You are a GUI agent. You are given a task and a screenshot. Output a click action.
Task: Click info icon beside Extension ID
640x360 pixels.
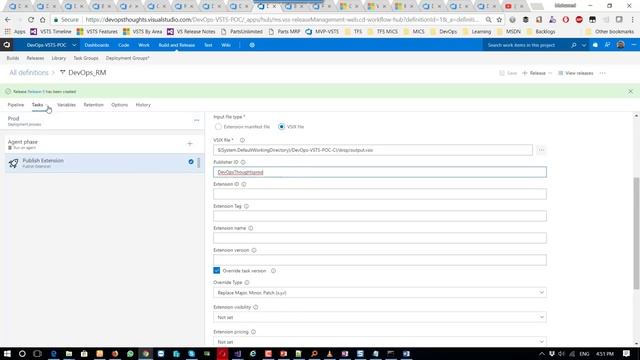click(244, 184)
